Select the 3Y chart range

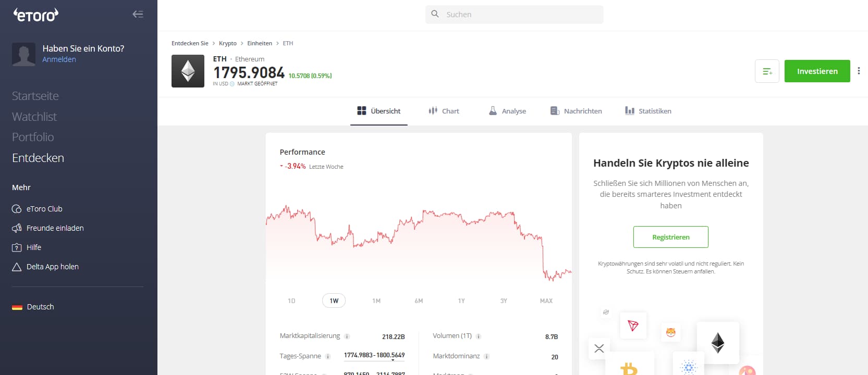pyautogui.click(x=504, y=301)
